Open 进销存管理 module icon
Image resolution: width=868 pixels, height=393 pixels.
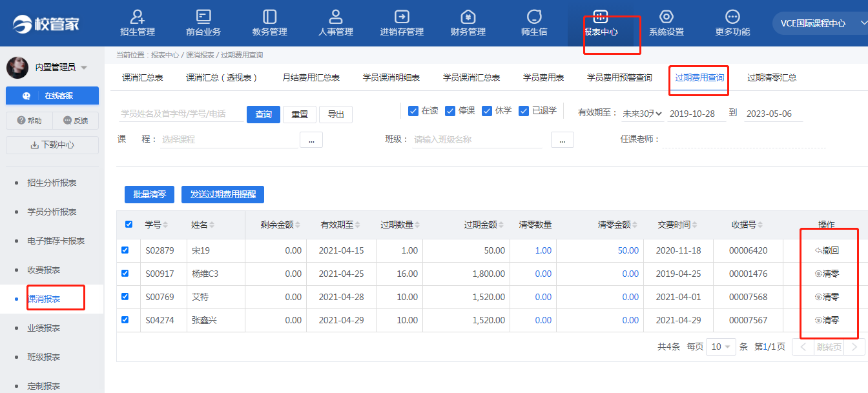pyautogui.click(x=402, y=17)
